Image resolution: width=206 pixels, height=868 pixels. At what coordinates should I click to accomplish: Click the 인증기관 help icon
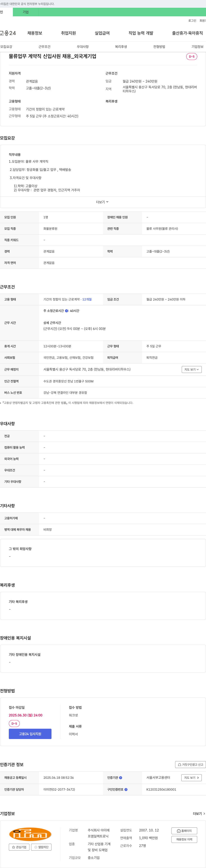[x=121, y=778]
